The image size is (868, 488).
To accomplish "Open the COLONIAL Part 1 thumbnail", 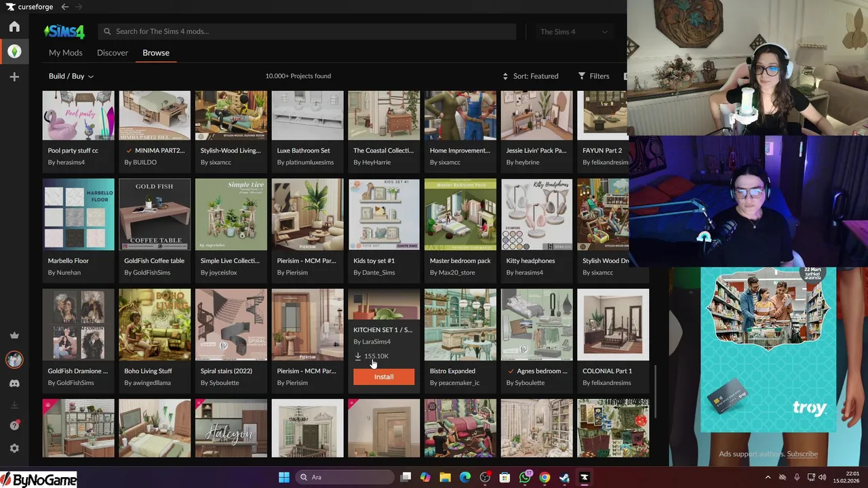I will [x=613, y=325].
